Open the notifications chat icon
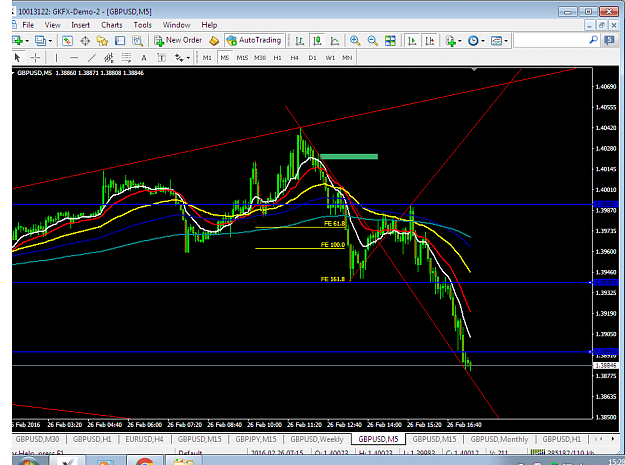 (x=609, y=40)
